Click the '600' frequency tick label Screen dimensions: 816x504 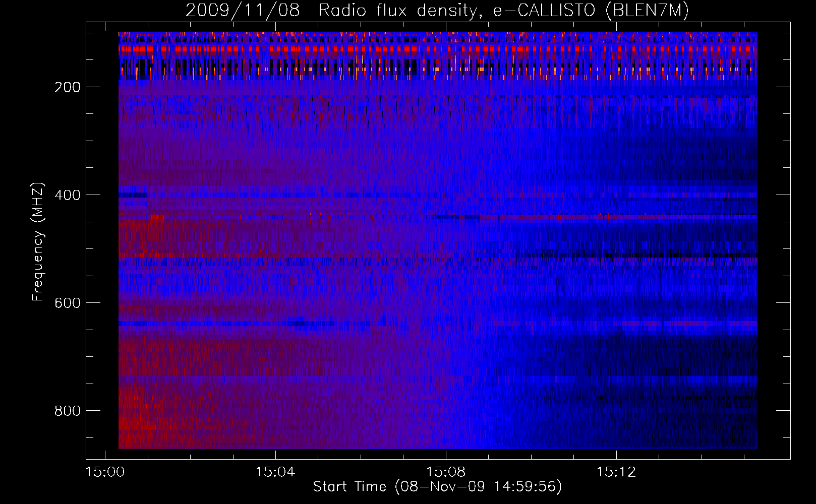[68, 303]
